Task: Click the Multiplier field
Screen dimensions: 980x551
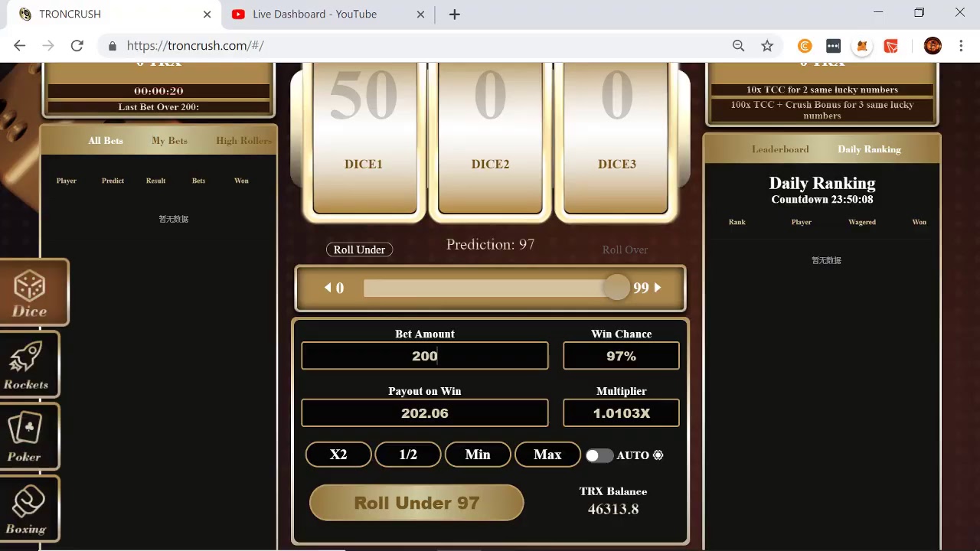Action: tap(621, 413)
